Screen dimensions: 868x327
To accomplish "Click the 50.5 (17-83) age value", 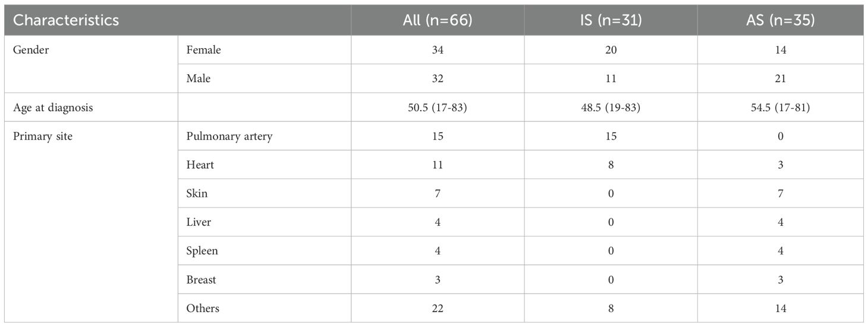I will coord(437,108).
